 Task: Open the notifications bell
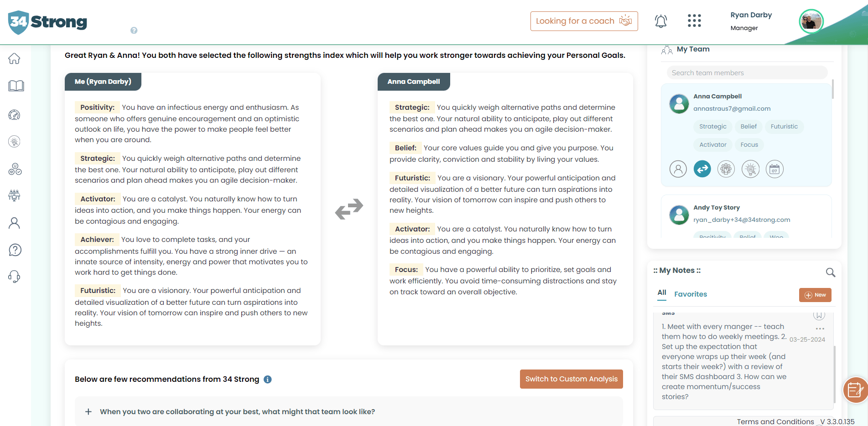(x=661, y=21)
